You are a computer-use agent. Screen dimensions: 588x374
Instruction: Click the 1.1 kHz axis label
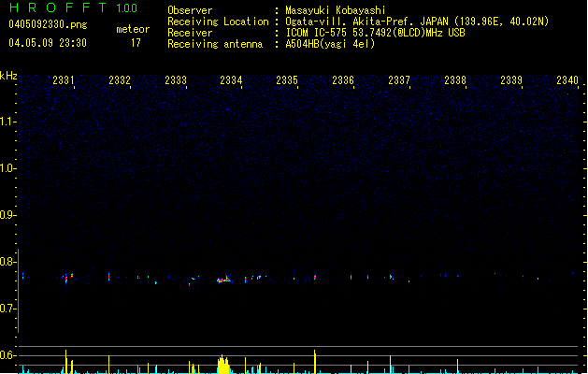pos(7,122)
